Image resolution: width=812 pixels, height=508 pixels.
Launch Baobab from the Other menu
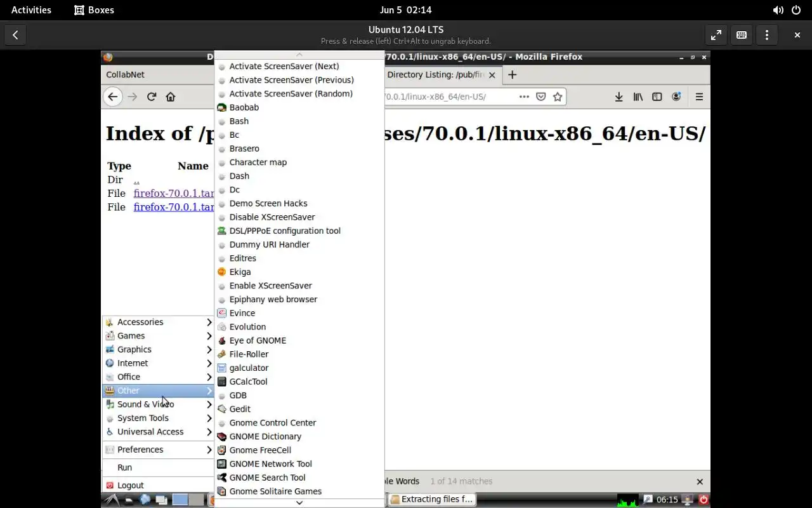coord(299,107)
